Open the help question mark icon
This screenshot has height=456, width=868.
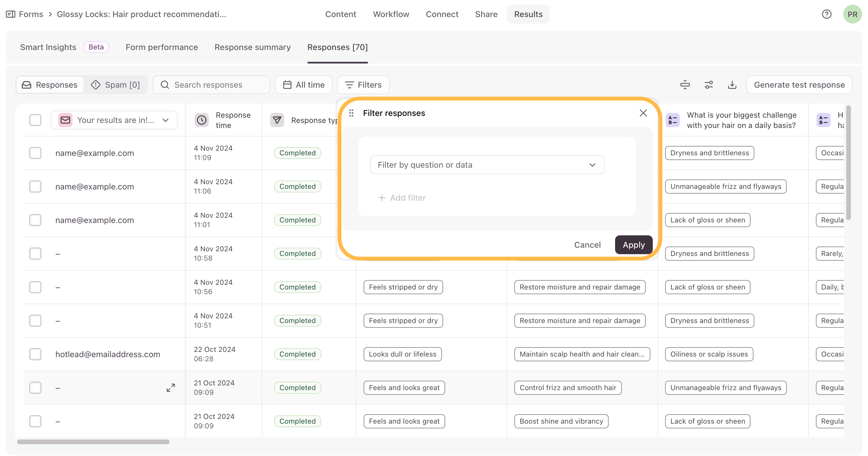click(x=826, y=14)
